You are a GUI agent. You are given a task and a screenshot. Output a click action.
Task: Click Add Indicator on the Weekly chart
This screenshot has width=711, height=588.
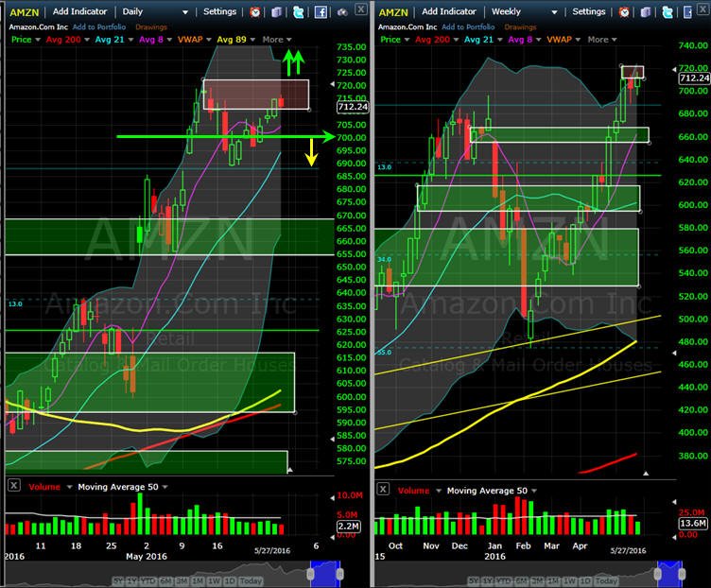pos(449,11)
